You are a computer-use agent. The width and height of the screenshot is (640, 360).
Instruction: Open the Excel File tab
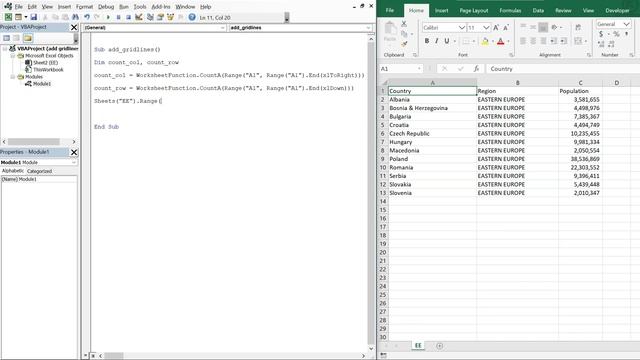coord(390,10)
